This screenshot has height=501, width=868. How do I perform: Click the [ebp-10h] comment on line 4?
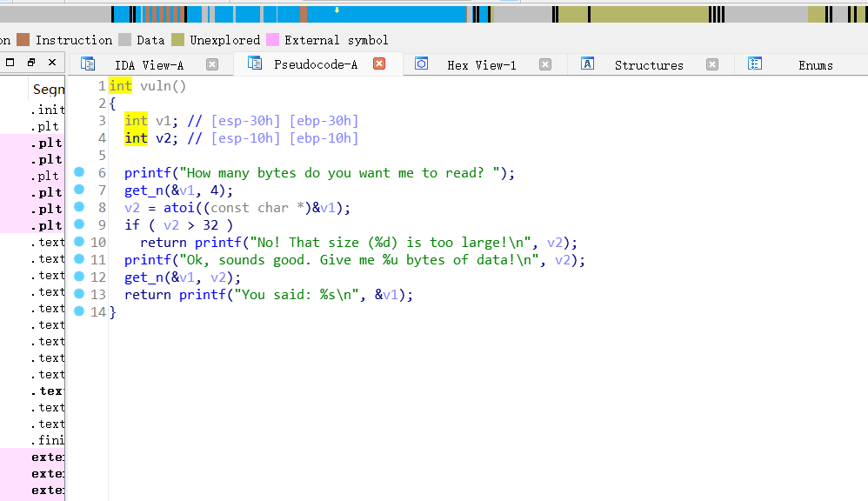point(324,137)
